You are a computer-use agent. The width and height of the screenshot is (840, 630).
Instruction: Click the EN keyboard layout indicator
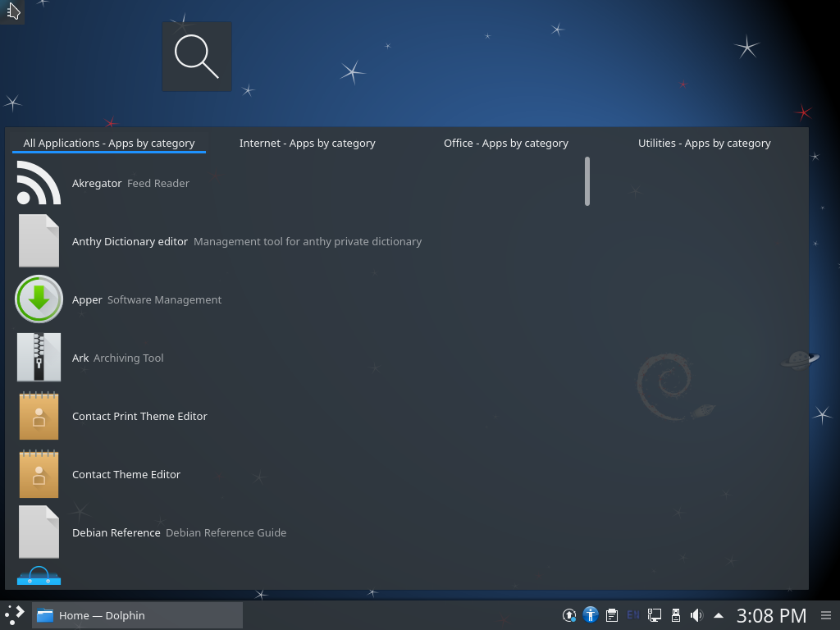(633, 615)
